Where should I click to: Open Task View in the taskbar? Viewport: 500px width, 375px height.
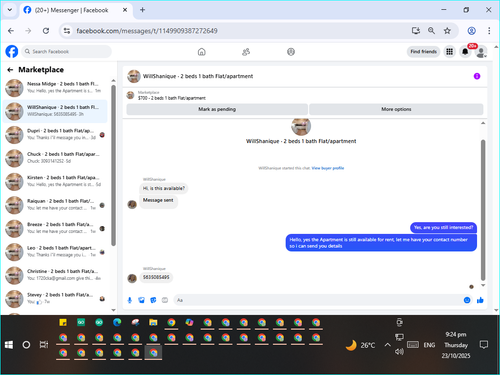click(x=44, y=345)
